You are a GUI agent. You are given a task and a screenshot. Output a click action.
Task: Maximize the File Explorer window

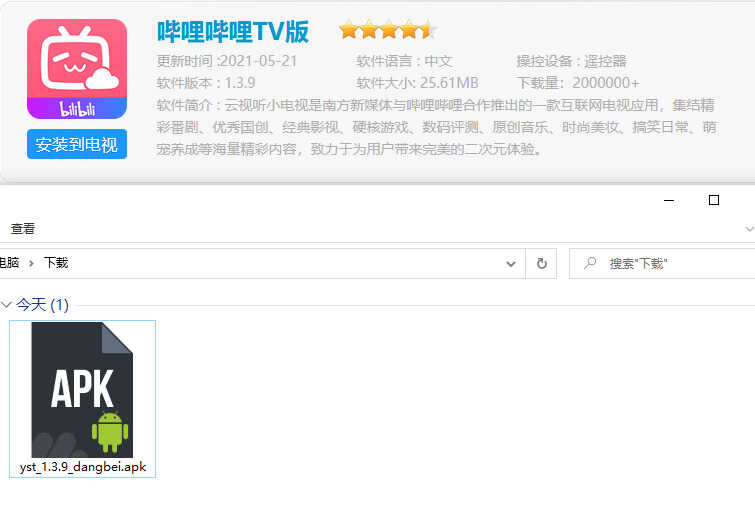click(714, 200)
